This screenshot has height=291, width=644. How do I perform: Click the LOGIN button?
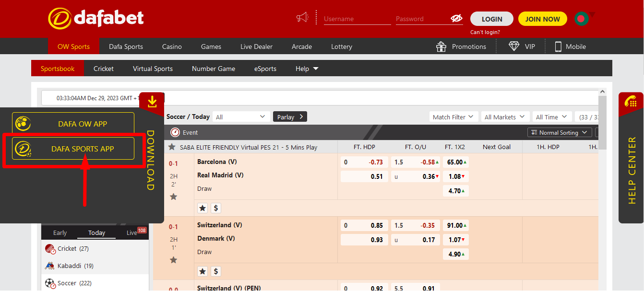[x=492, y=19]
